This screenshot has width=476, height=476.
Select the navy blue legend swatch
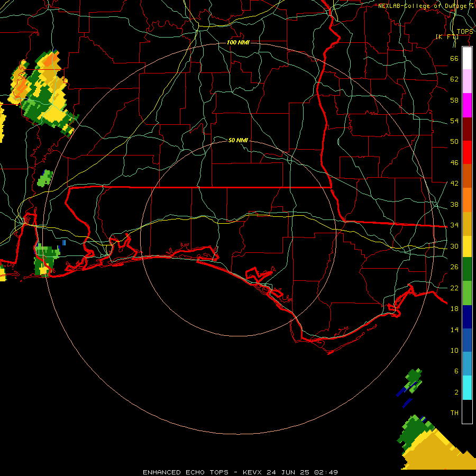(467, 317)
